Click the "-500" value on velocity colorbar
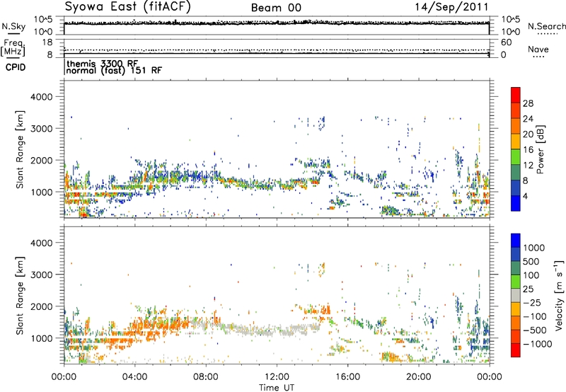 [x=535, y=330]
